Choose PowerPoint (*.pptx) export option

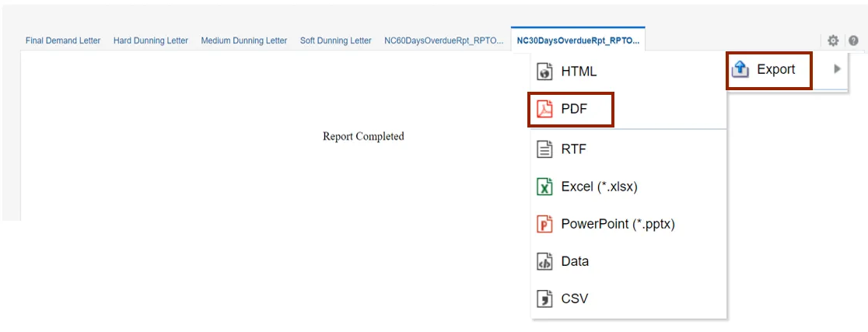pos(618,224)
